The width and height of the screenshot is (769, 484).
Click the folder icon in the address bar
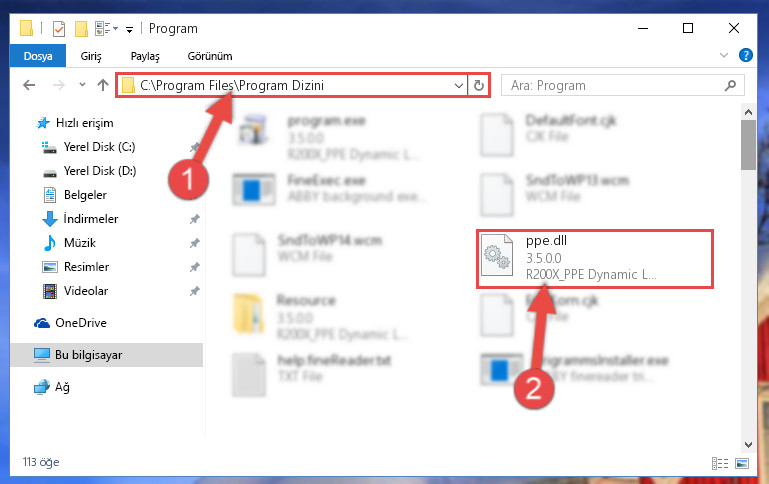(x=128, y=85)
